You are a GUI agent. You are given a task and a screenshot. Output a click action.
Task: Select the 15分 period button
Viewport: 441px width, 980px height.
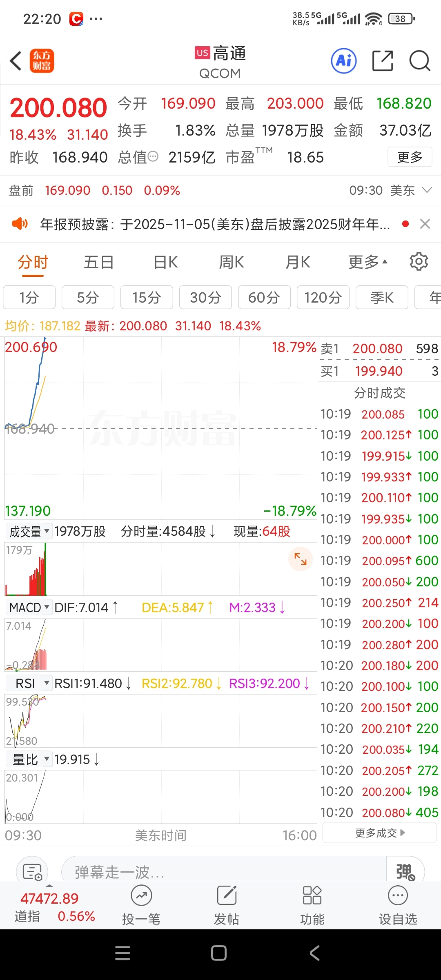click(147, 297)
